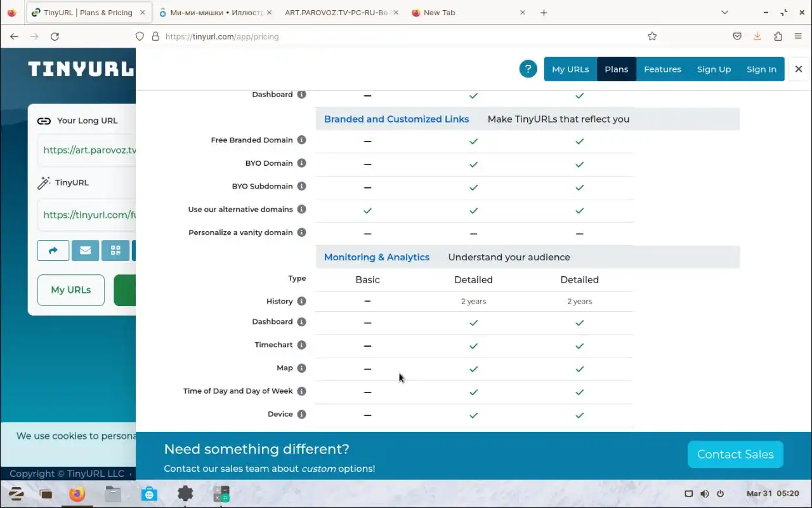
Task: Show info icon for BYO Subdomain
Action: tap(302, 187)
